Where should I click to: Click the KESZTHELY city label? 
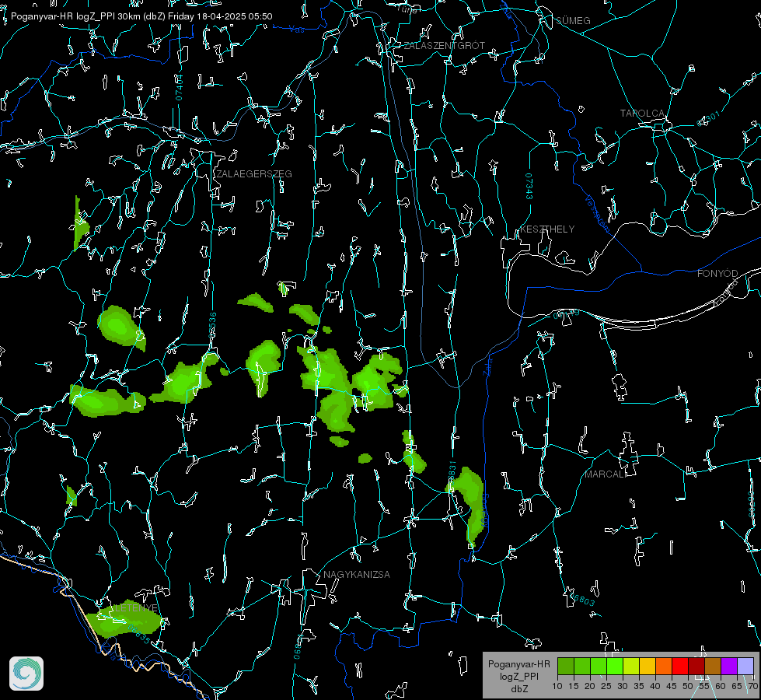(x=547, y=229)
